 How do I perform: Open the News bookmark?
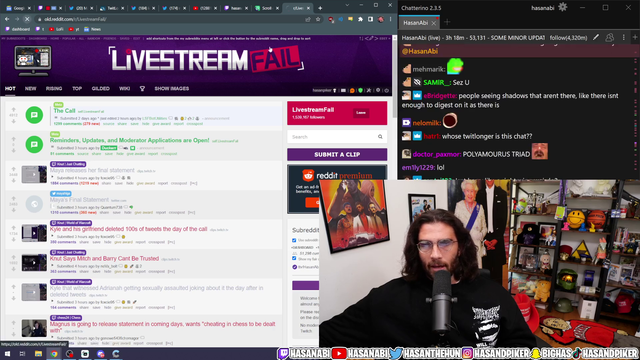93,29
